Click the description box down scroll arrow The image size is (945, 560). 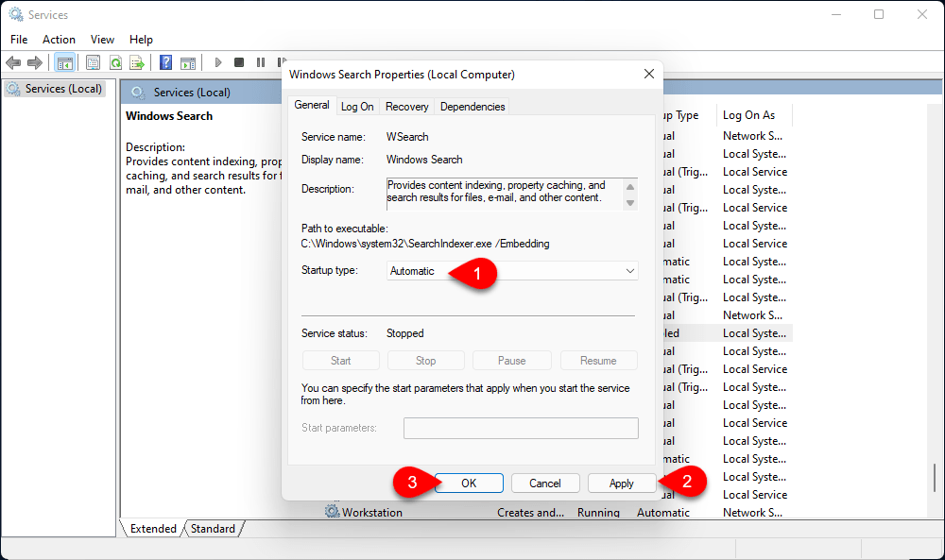630,203
